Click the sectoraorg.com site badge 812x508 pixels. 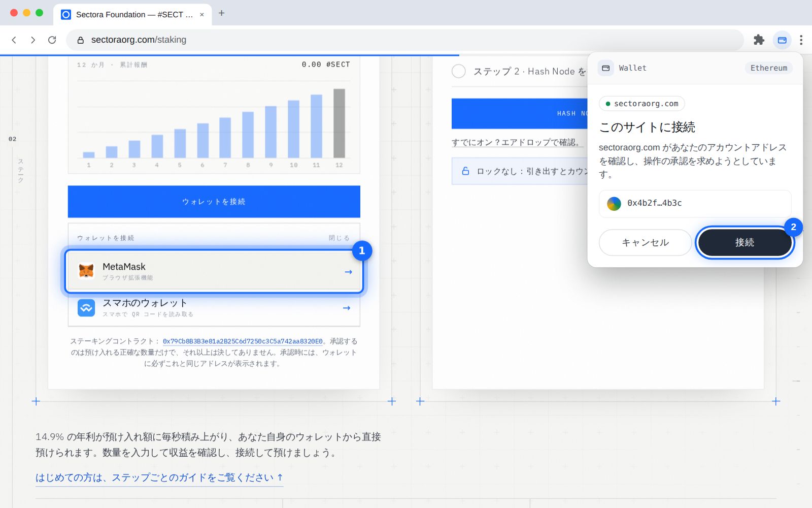point(641,104)
